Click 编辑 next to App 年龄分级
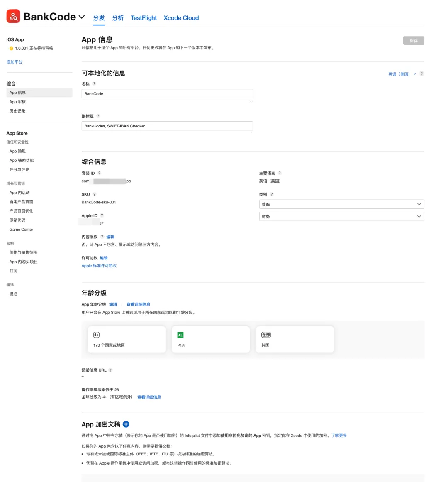Viewport: 448px width, 482px height. 113,304
